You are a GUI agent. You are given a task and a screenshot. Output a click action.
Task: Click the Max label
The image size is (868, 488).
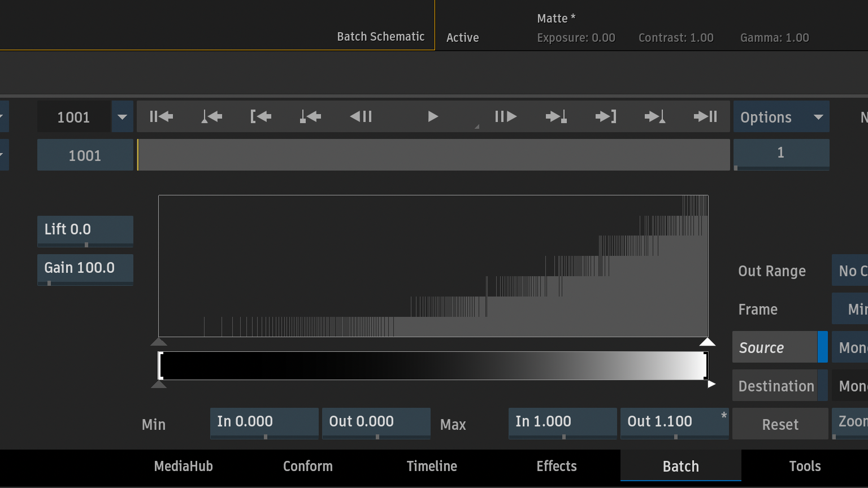click(453, 424)
